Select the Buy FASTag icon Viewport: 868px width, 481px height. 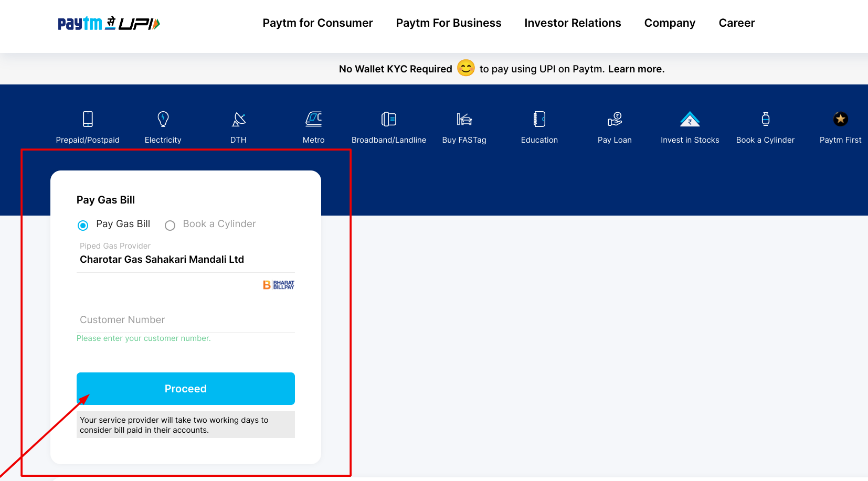[464, 119]
